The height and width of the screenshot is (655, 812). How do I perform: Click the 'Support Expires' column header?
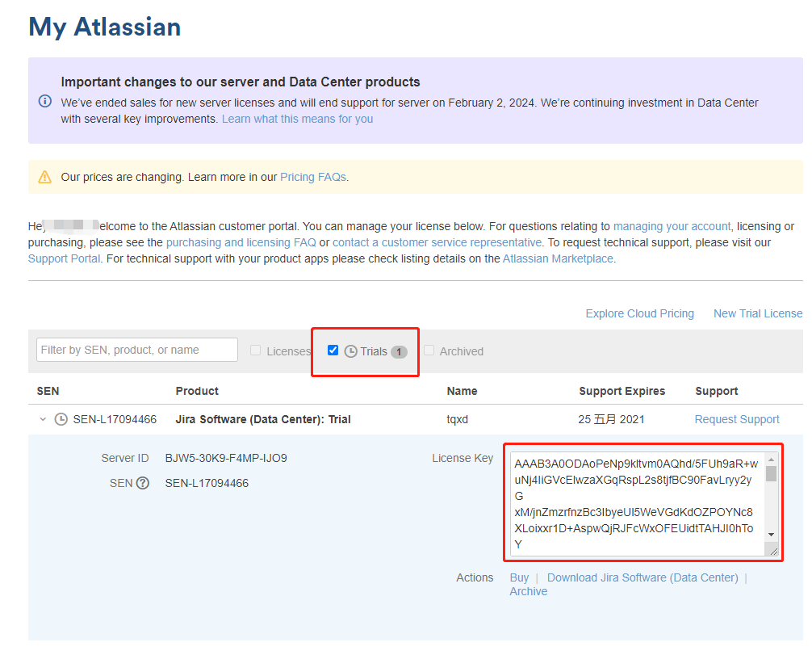pyautogui.click(x=622, y=391)
